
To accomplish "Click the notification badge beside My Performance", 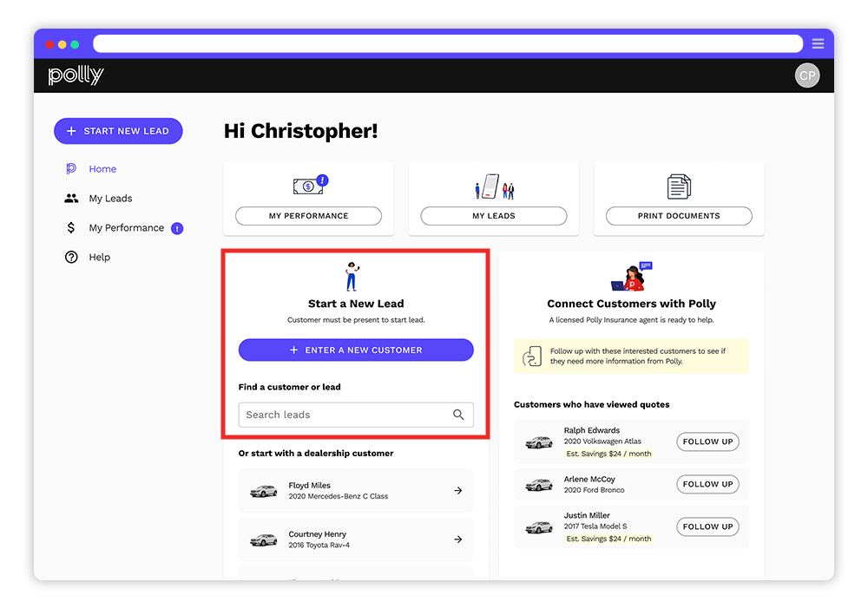I will click(x=177, y=228).
